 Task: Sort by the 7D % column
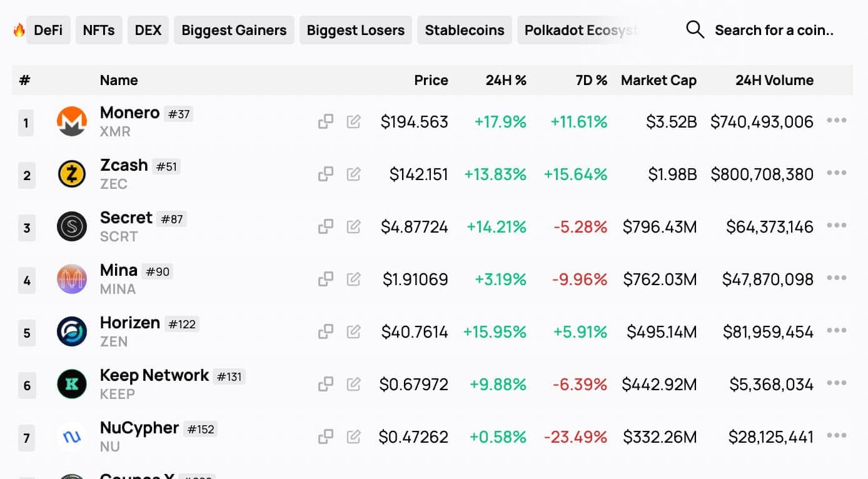pyautogui.click(x=592, y=80)
